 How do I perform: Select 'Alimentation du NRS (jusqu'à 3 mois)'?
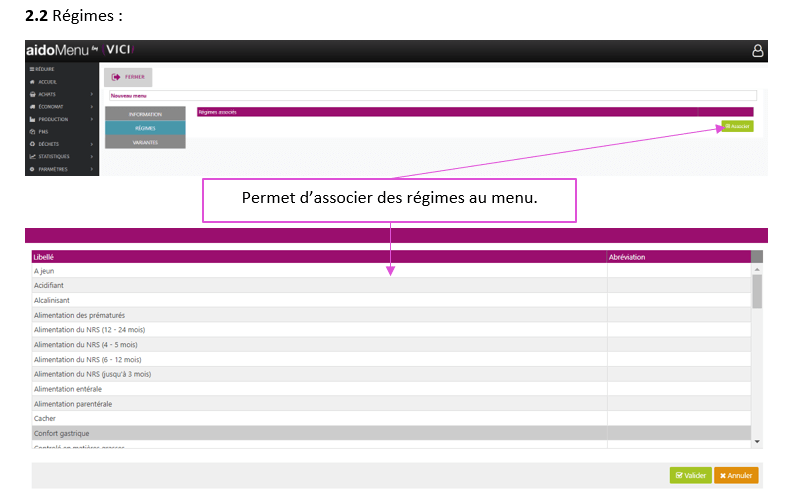pos(391,374)
